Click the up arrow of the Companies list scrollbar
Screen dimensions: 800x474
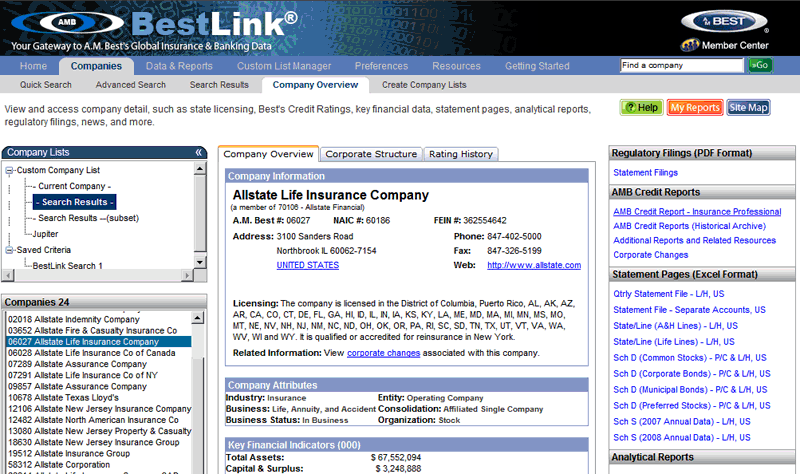(x=197, y=318)
